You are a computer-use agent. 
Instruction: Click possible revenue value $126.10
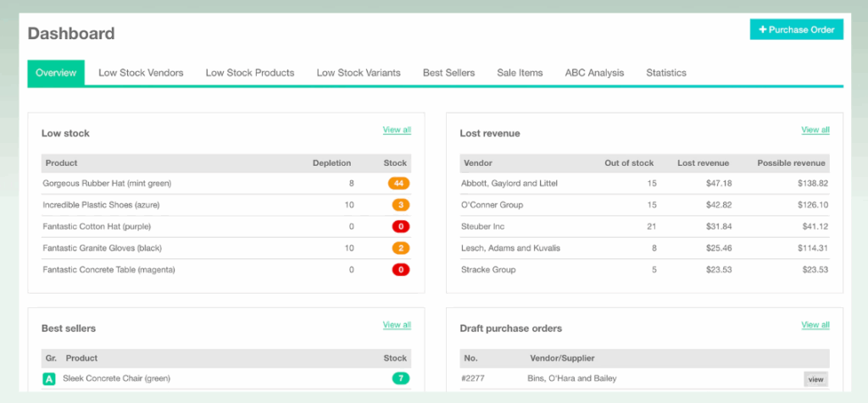point(813,205)
